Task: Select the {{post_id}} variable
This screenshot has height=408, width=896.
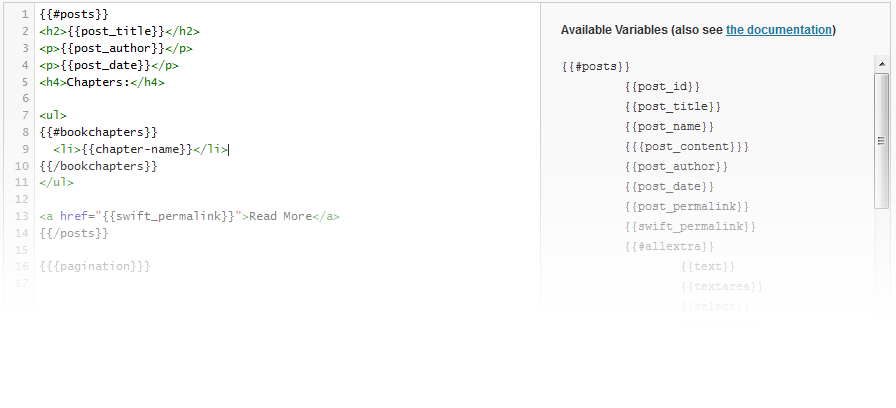Action: (x=662, y=87)
